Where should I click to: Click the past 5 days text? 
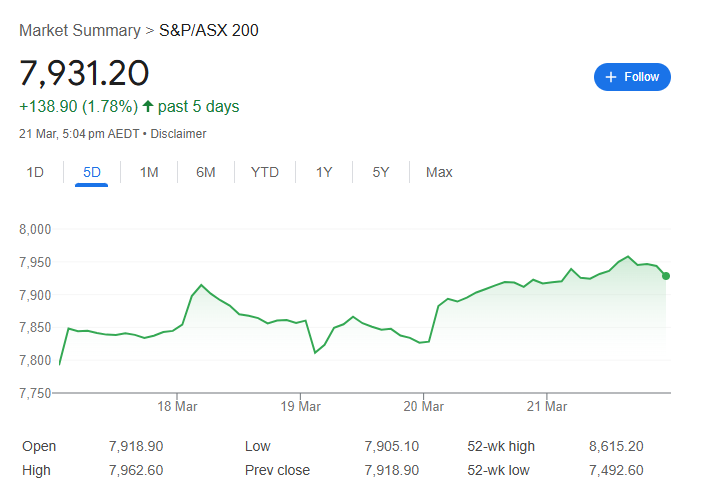pyautogui.click(x=198, y=106)
